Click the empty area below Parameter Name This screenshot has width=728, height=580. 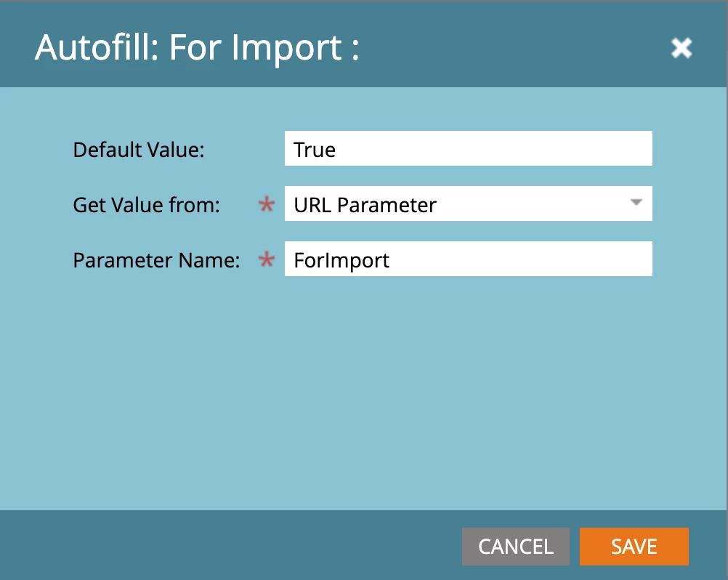(362, 390)
